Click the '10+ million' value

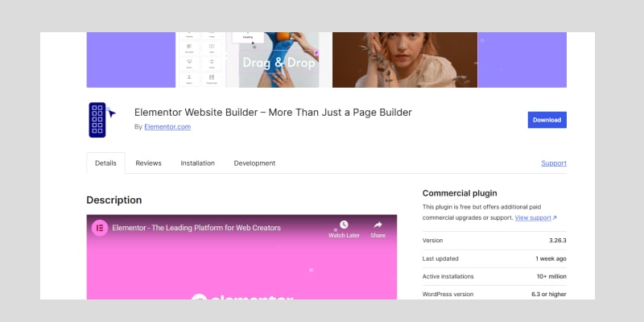click(551, 276)
